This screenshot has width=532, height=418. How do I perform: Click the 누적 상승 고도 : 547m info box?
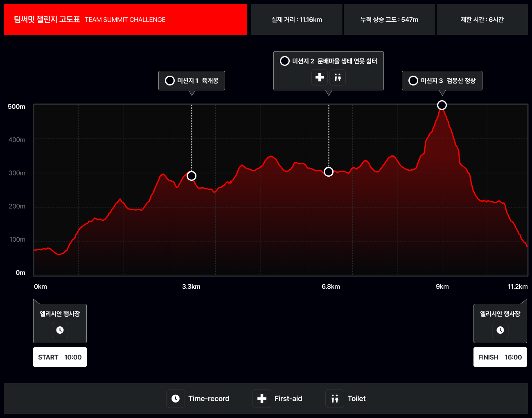point(390,20)
